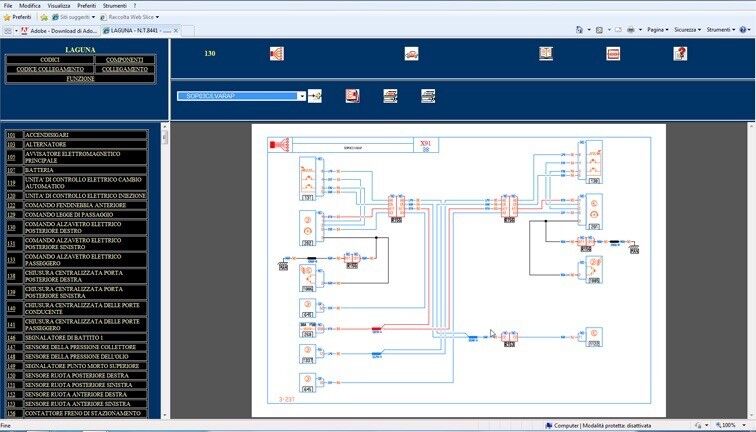This screenshot has width=756, height=432.
Task: Click the CODICI button
Action: tap(50, 60)
